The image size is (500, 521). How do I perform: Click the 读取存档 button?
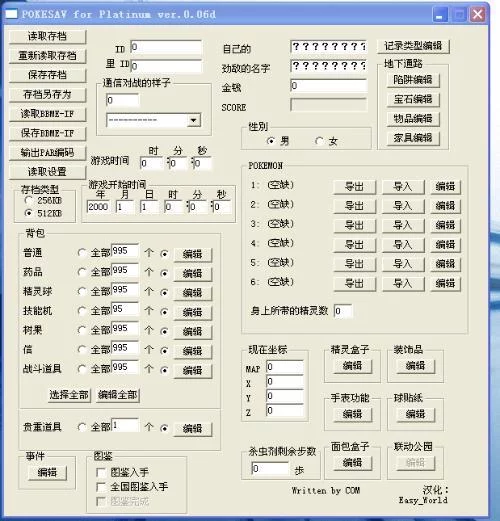[47, 36]
